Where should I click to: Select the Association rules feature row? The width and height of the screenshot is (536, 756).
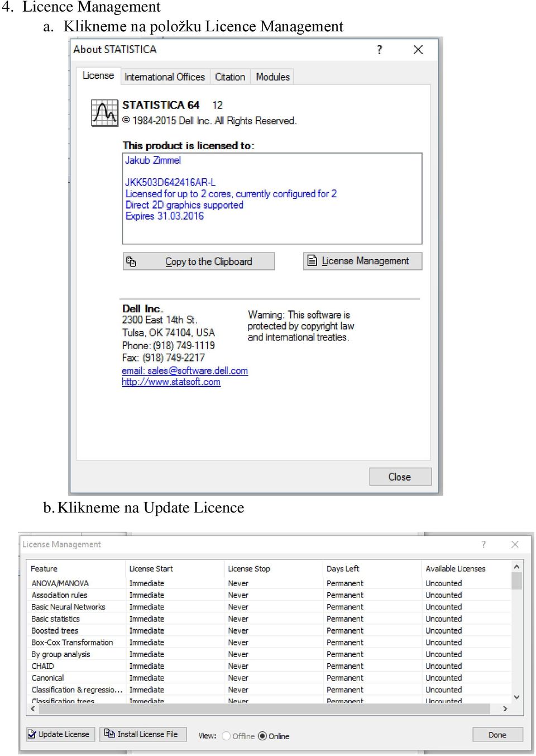tap(269, 595)
